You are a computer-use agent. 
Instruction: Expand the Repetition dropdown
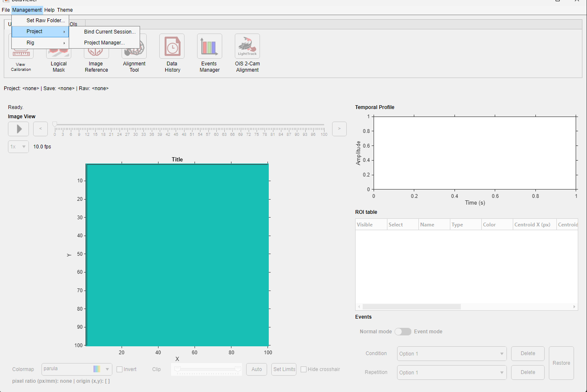(452, 372)
